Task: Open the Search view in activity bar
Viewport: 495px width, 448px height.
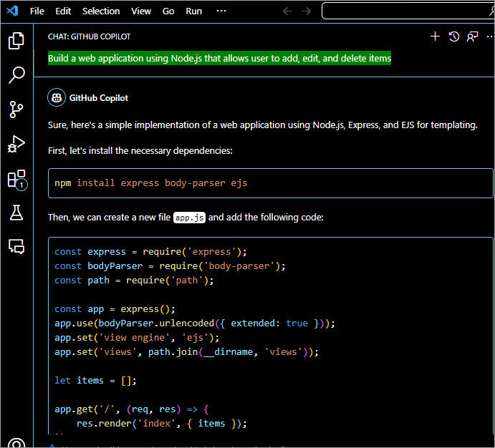Action: (16, 74)
